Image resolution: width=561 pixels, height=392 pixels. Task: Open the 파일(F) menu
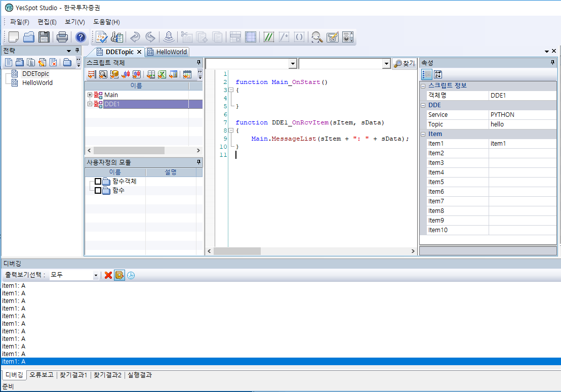(20, 22)
